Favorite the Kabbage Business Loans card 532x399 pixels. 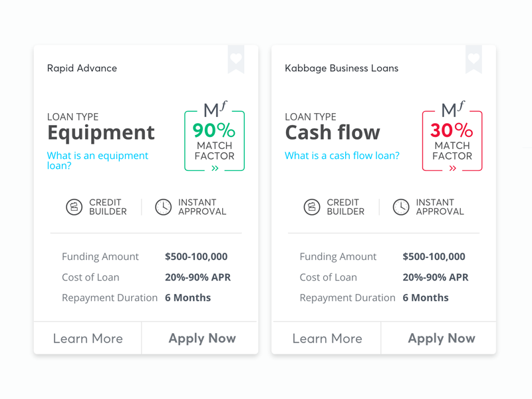click(473, 59)
